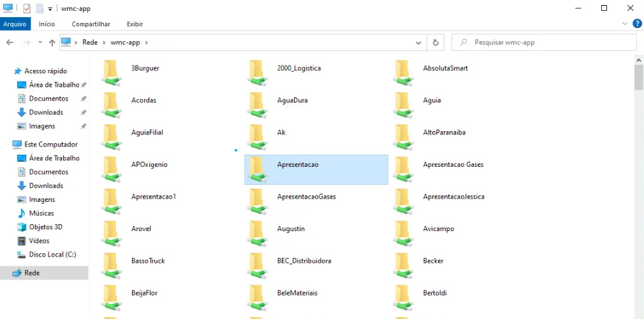Click Properties icon in quick access toolbar

(x=27, y=8)
